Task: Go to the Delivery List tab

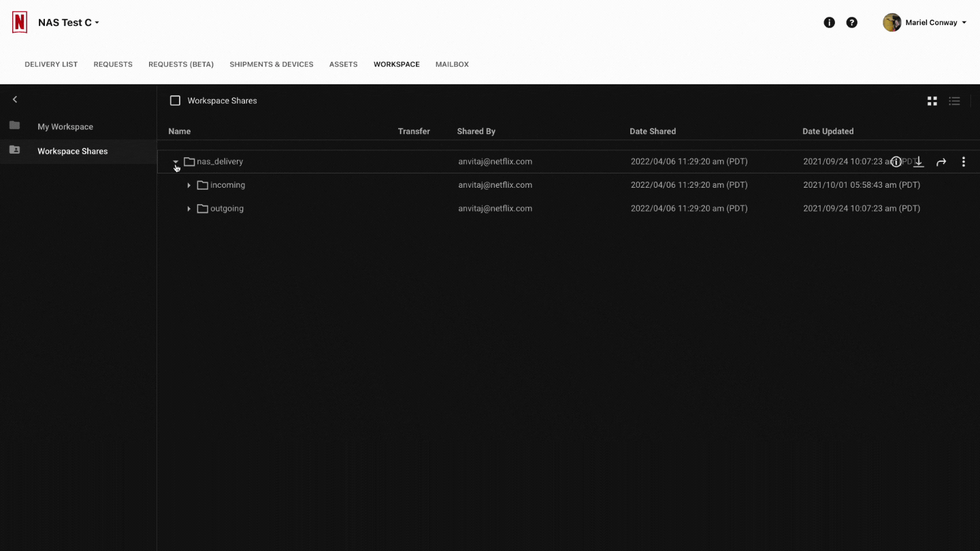Action: pos(51,65)
